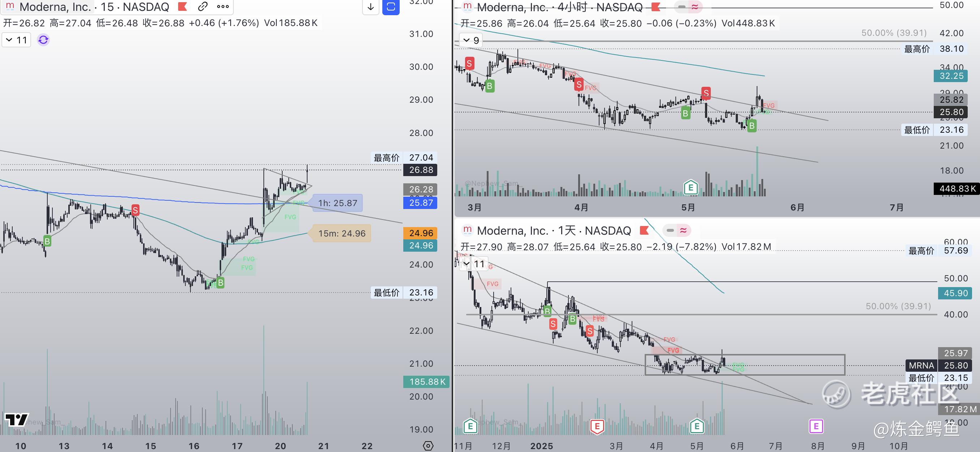
Task: Click the 1天 interval label in the chart title
Action: click(x=567, y=230)
